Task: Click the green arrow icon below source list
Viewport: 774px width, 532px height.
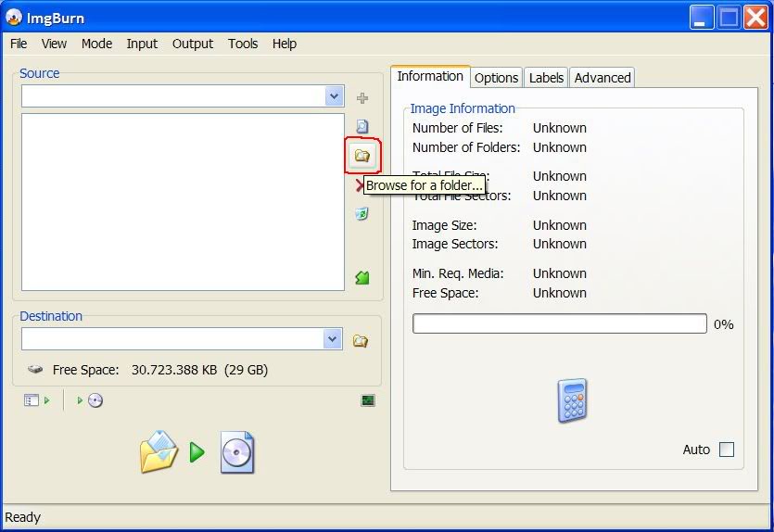Action: [362, 278]
